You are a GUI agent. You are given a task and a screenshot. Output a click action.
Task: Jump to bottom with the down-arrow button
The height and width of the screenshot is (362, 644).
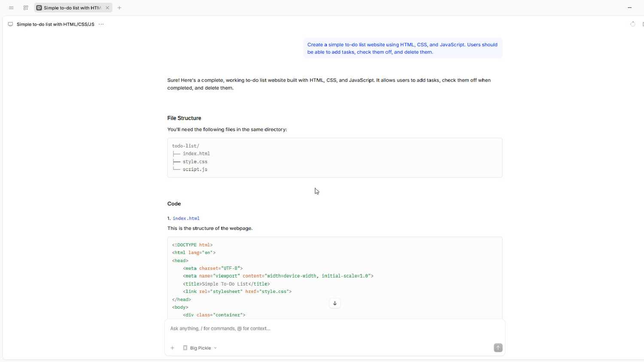(335, 303)
